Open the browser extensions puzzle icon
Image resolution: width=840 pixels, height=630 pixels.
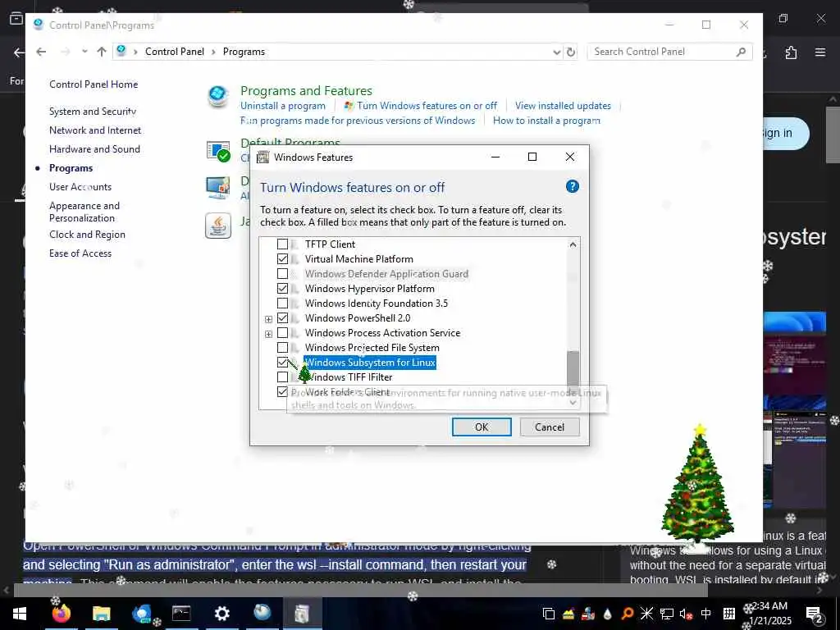click(791, 52)
